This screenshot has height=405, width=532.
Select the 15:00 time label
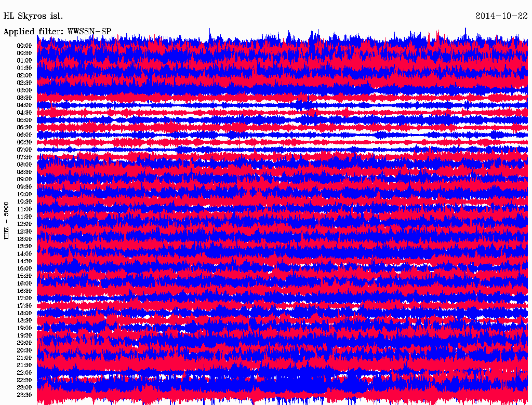point(24,268)
